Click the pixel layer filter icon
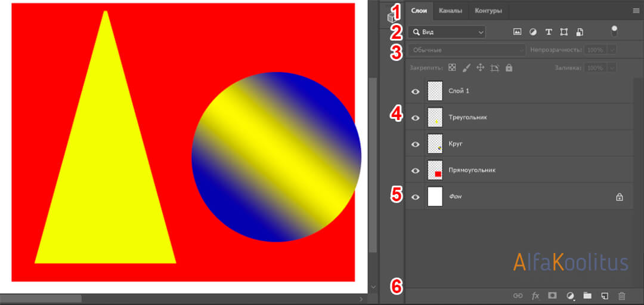The height and width of the screenshot is (305, 644). click(517, 32)
